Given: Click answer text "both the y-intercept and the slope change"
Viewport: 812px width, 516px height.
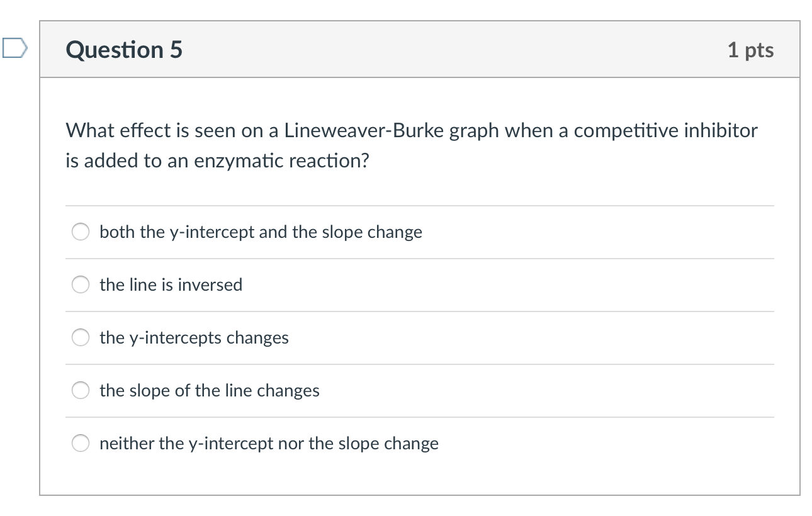Looking at the screenshot, I should pos(261,232).
